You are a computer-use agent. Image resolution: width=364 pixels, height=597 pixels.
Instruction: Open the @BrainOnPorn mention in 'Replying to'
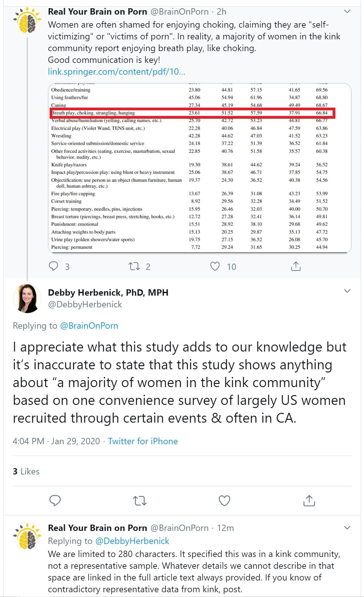[x=89, y=325]
